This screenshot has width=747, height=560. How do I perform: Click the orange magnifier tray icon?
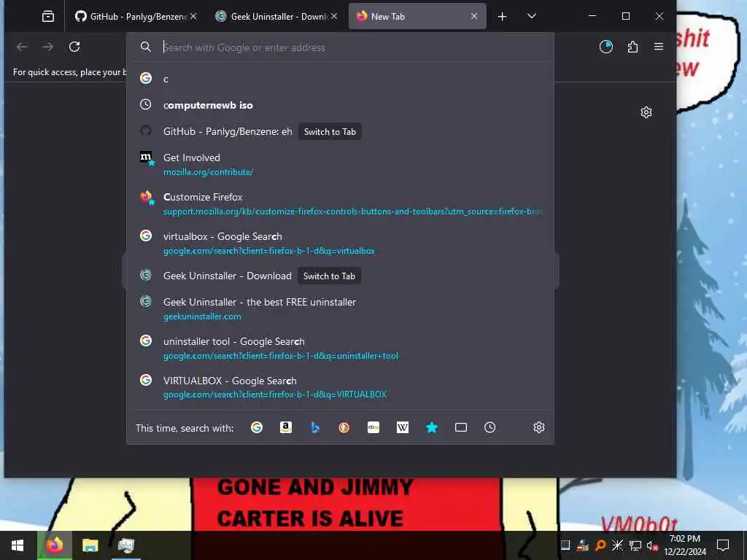[x=600, y=545]
